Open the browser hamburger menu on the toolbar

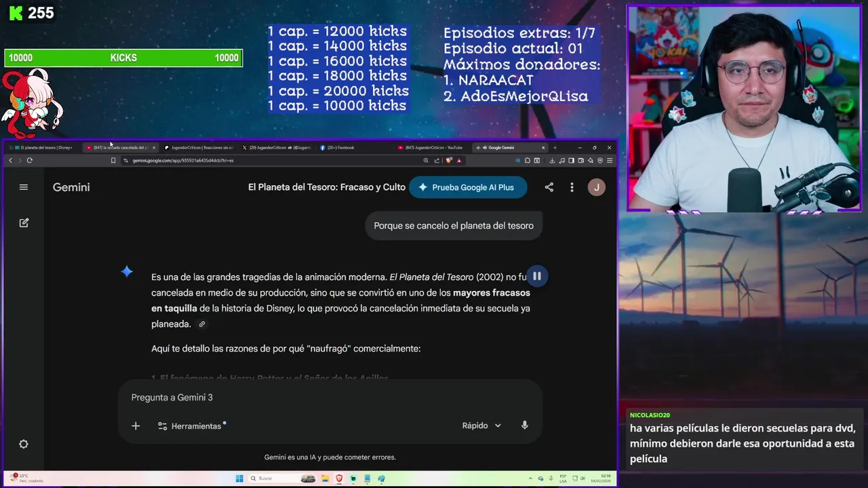pos(610,161)
